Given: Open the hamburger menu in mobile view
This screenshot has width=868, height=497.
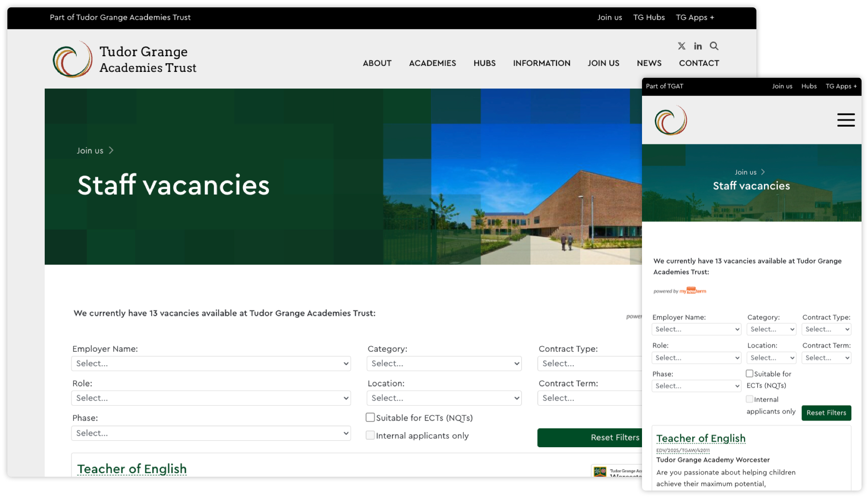Looking at the screenshot, I should (x=846, y=120).
